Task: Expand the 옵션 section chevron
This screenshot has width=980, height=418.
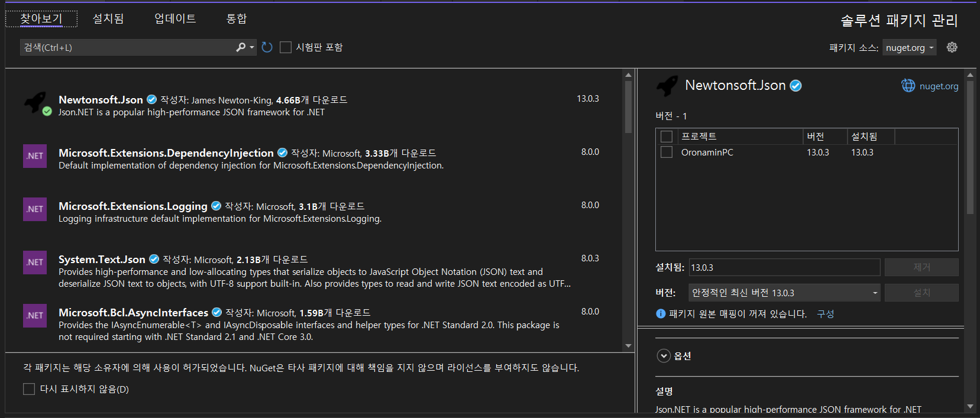Action: pyautogui.click(x=664, y=356)
